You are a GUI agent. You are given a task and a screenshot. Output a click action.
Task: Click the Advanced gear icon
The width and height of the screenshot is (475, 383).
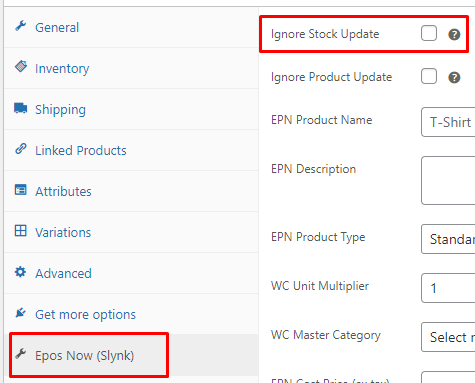point(21,272)
